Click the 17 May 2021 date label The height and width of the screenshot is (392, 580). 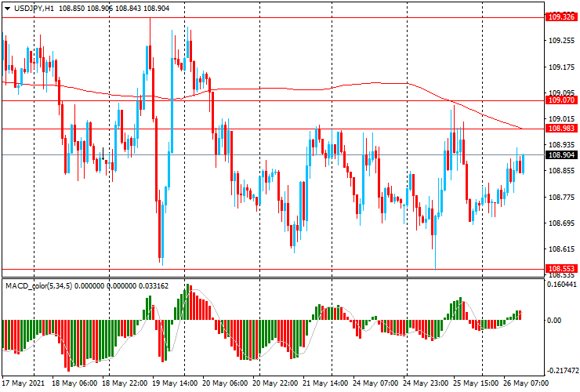coord(24,384)
